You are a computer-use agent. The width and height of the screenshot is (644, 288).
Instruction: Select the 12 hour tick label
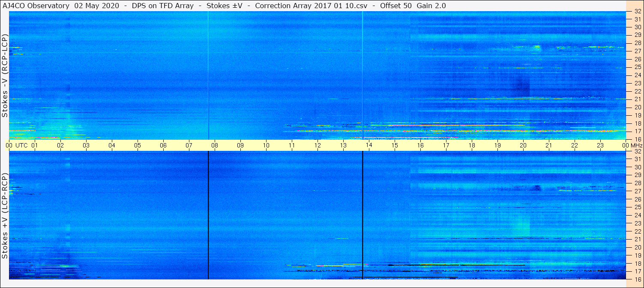pos(318,146)
